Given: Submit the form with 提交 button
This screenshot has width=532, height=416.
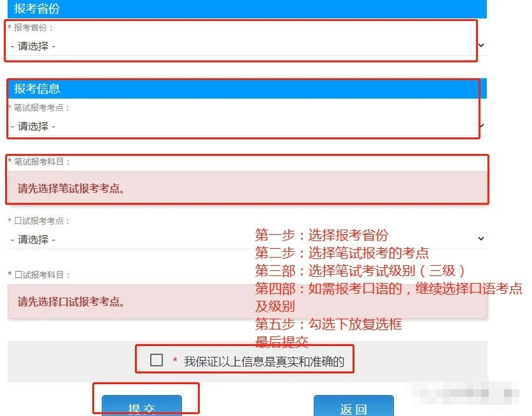Looking at the screenshot, I should (x=142, y=405).
